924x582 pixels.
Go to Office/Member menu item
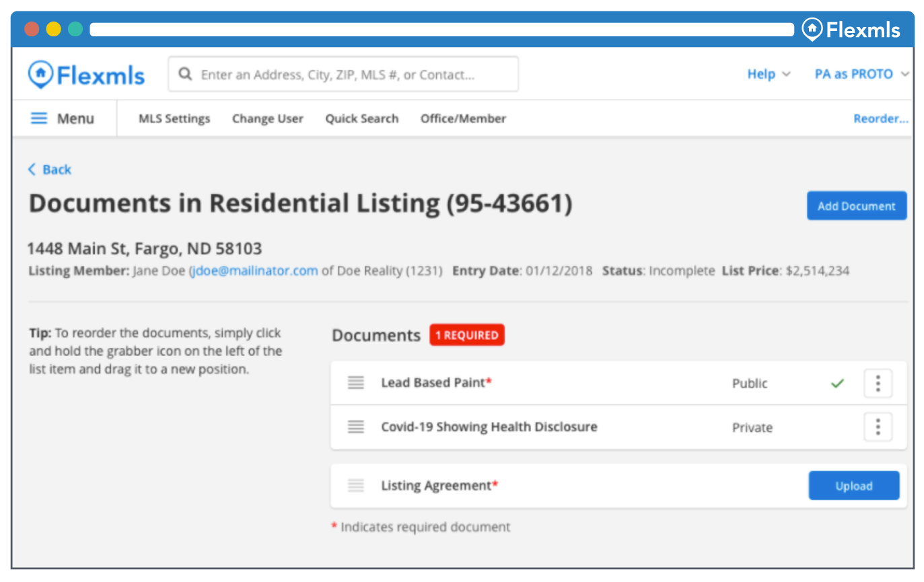click(x=463, y=118)
